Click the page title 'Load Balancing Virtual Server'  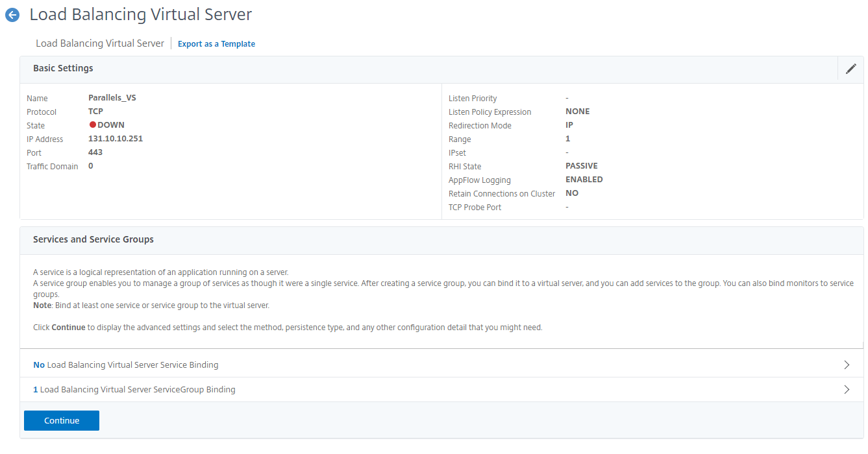click(141, 14)
